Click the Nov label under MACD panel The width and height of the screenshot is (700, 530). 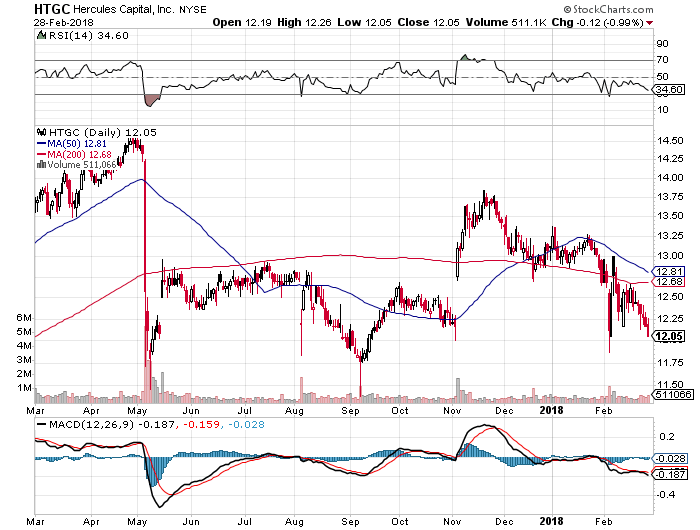coord(453,522)
